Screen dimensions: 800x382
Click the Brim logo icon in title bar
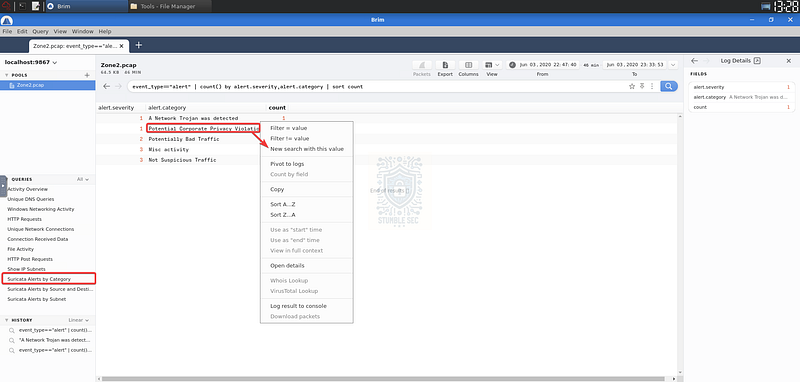[x=6, y=20]
